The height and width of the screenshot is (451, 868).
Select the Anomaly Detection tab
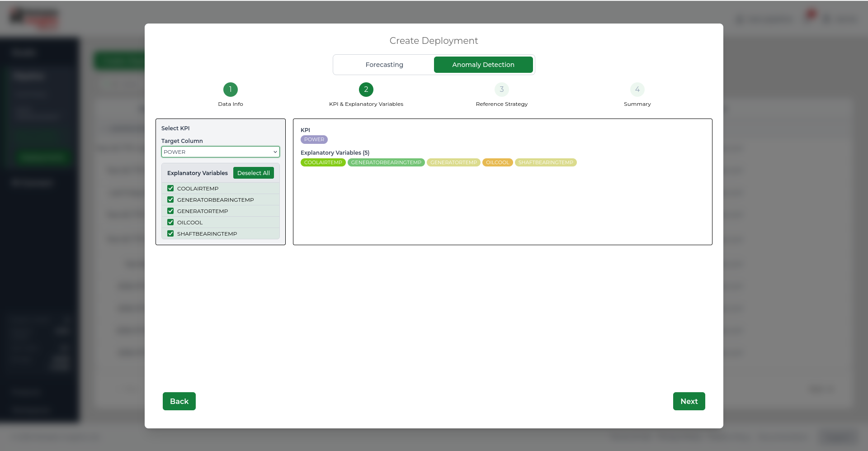coord(483,65)
